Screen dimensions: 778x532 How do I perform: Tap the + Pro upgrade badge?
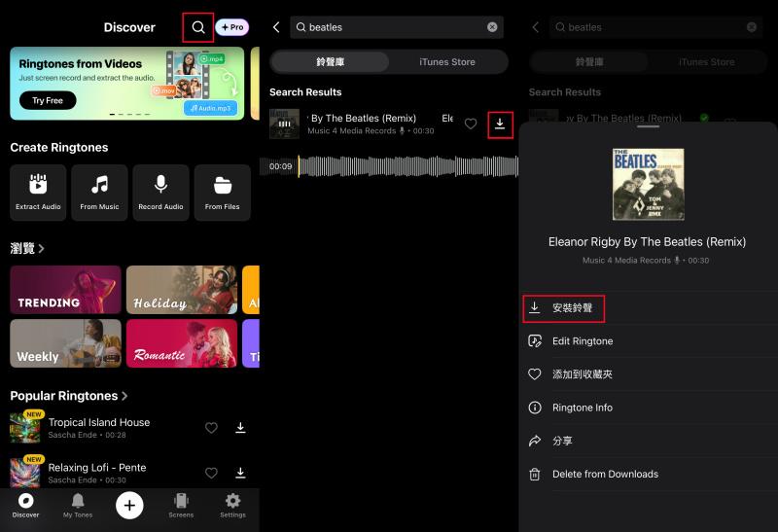click(x=232, y=27)
